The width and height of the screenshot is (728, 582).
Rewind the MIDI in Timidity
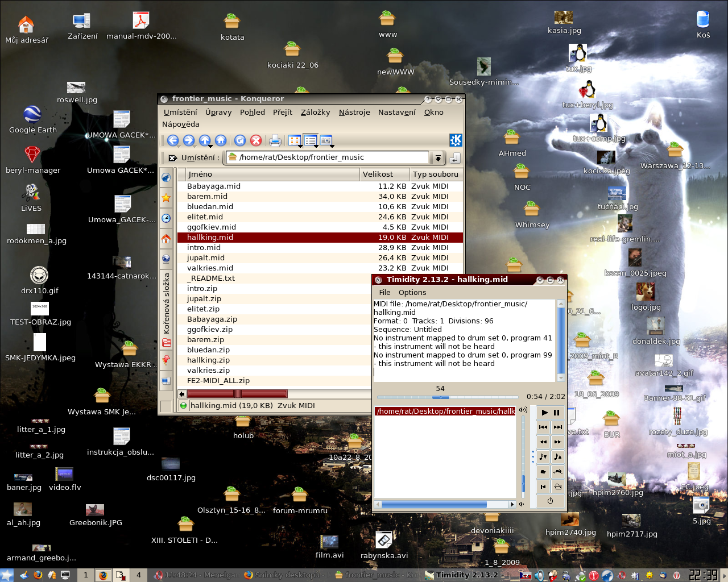point(543,442)
